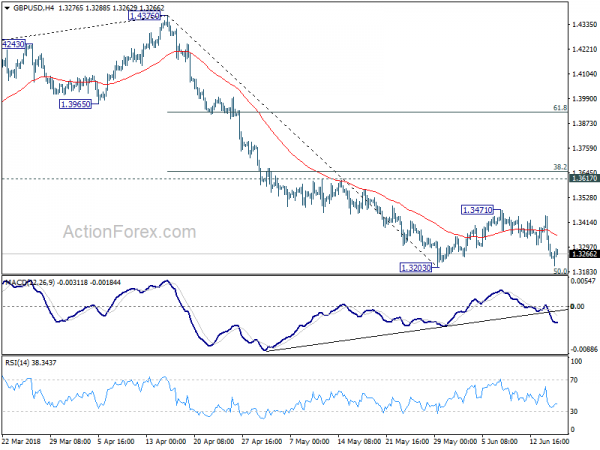Click the 29 Mar 08:00 time label
The width and height of the screenshot is (600, 450).
(x=70, y=441)
